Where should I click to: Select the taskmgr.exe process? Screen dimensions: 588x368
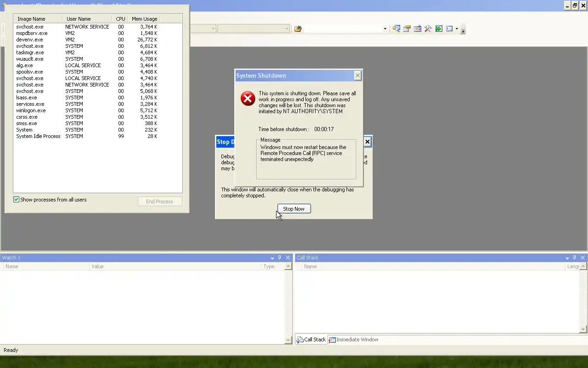pos(87,52)
